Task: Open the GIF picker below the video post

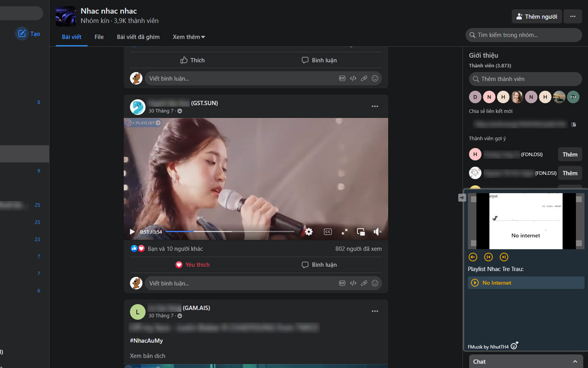Action: click(342, 283)
